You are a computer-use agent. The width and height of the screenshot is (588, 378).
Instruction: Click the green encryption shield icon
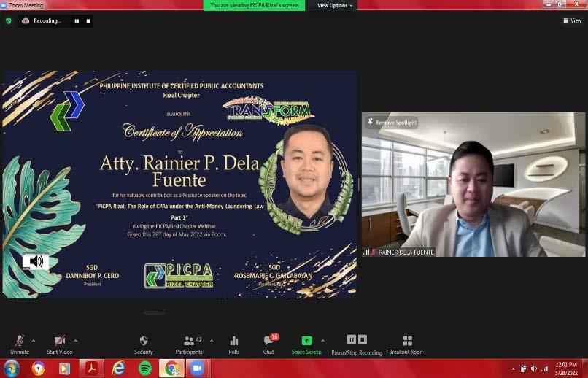coord(9,20)
